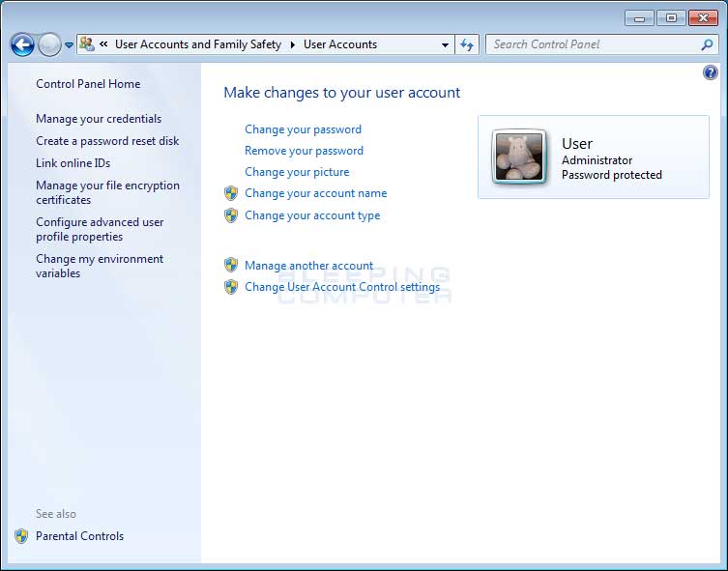Maximize the User Accounts window
This screenshot has height=571, width=728.
coord(671,18)
